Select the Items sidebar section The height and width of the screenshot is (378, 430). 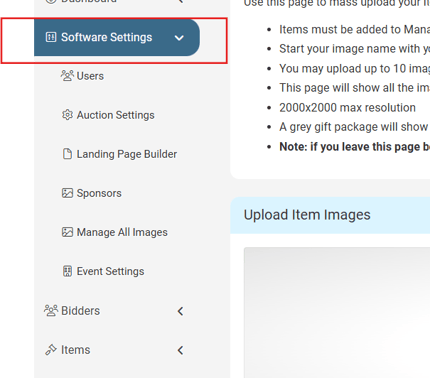(76, 350)
